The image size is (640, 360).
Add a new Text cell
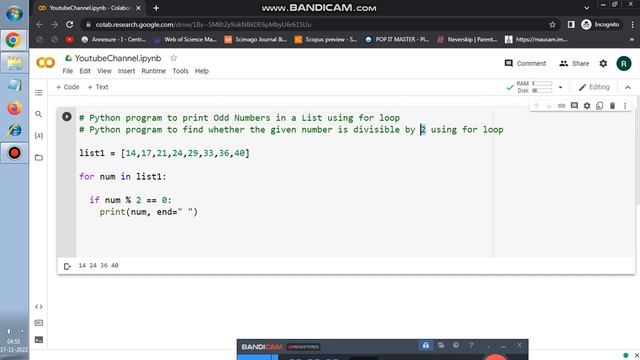pyautogui.click(x=98, y=87)
